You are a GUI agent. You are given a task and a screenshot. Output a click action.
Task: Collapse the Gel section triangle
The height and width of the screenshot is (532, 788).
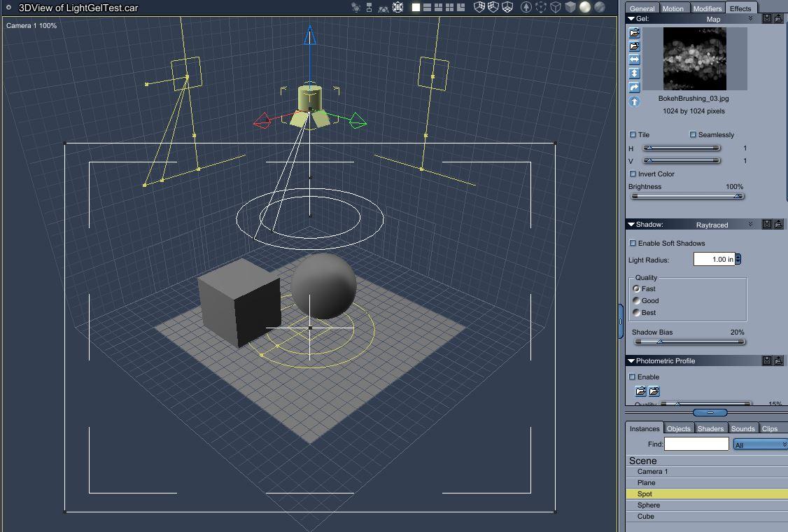(631, 19)
